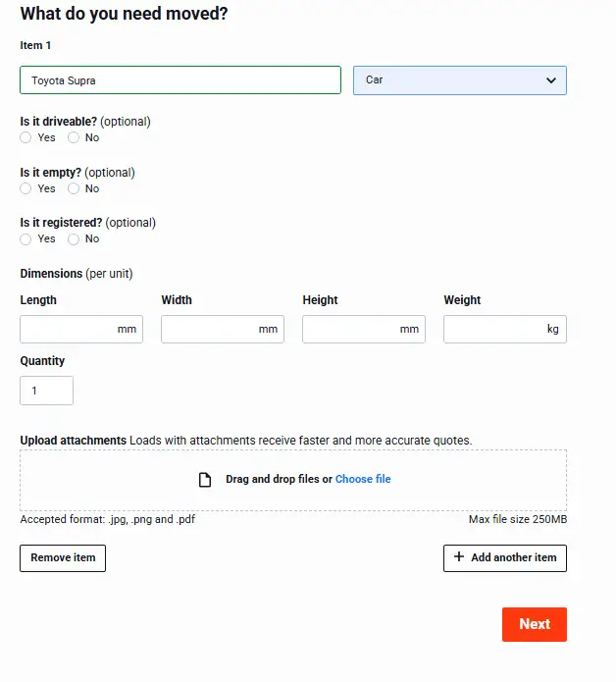This screenshot has width=616, height=682.
Task: Select No for Is it driveable
Action: coord(74,137)
